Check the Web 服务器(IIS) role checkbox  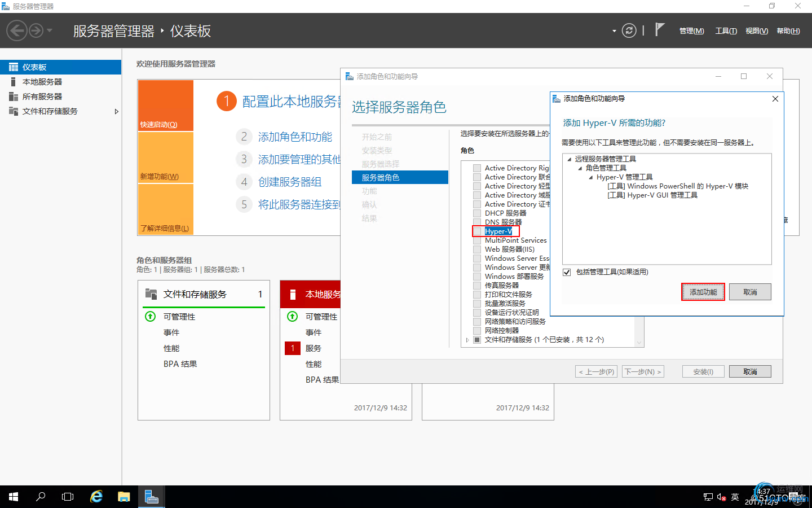pos(477,249)
